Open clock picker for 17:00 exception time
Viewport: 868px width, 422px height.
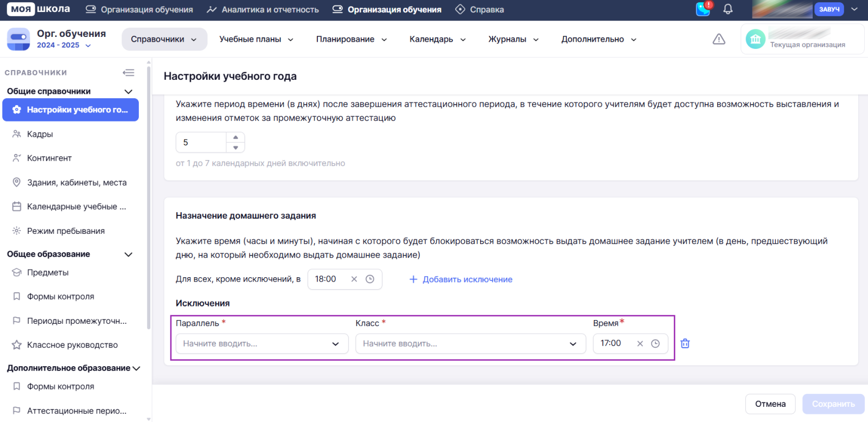click(655, 343)
